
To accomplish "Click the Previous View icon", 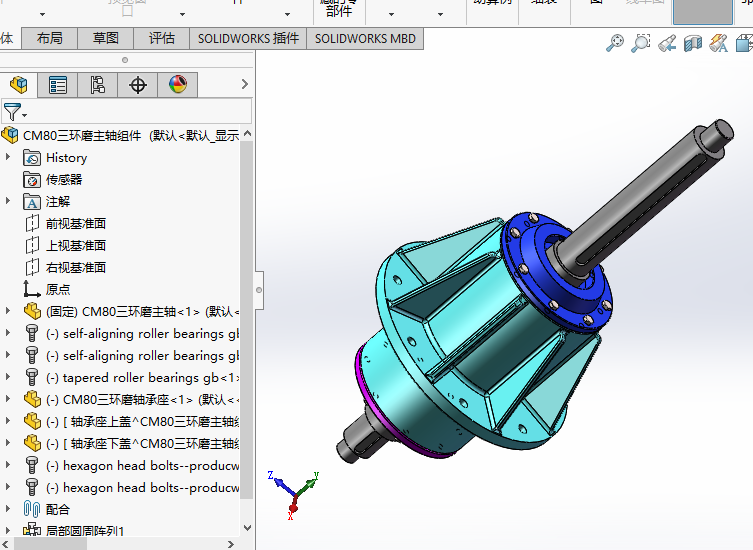I will click(x=667, y=43).
